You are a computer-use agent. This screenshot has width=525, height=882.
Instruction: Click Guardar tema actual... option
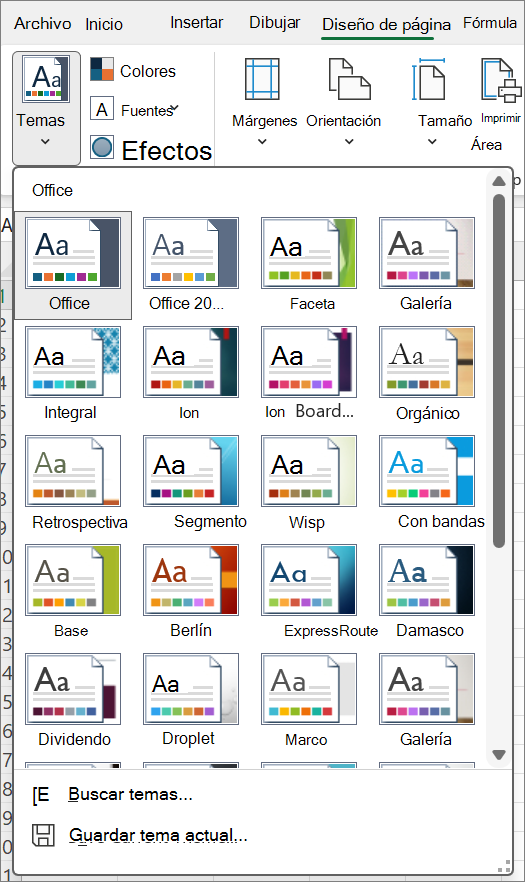(158, 835)
